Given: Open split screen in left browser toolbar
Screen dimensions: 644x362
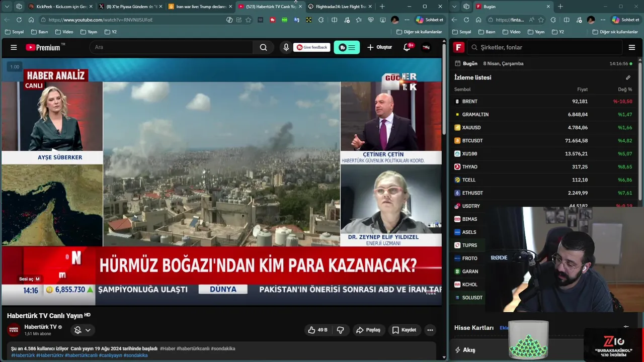Looking at the screenshot, I should pyautogui.click(x=334, y=20).
